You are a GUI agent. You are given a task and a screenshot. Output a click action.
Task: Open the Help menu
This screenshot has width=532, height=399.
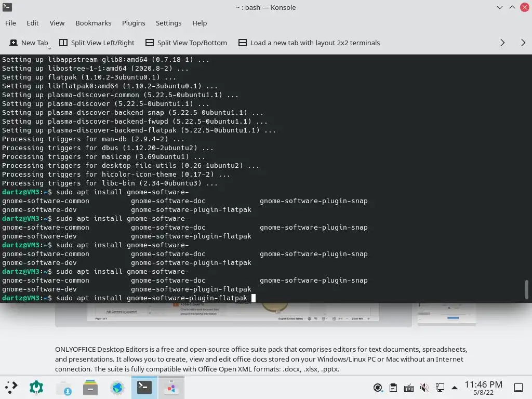click(199, 23)
